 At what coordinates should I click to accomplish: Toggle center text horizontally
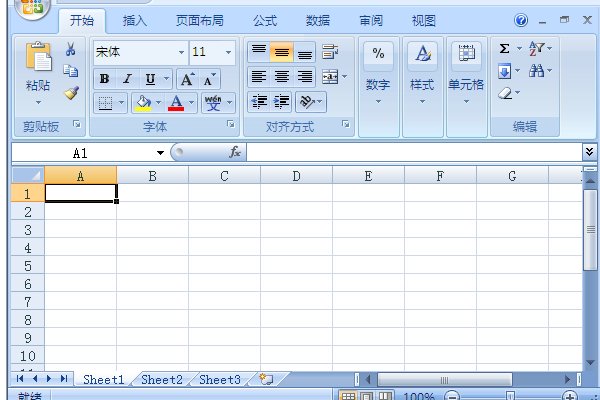point(282,77)
